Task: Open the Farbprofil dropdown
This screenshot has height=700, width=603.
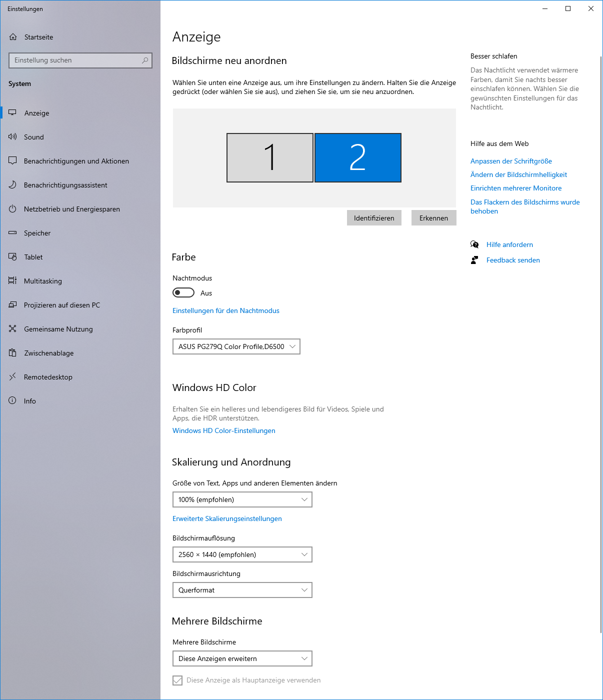Action: (236, 346)
